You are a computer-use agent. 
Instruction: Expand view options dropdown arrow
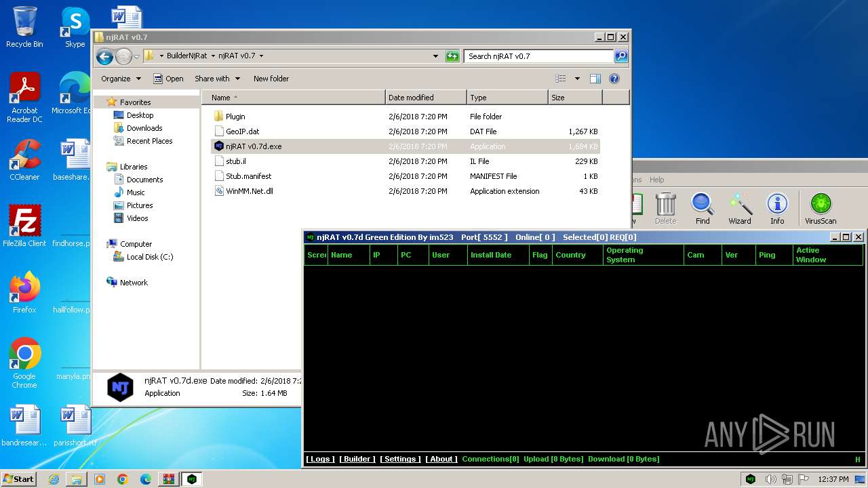[x=577, y=79]
